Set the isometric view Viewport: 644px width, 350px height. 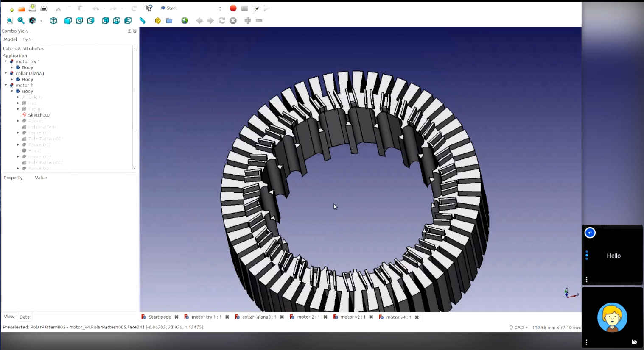pos(53,20)
